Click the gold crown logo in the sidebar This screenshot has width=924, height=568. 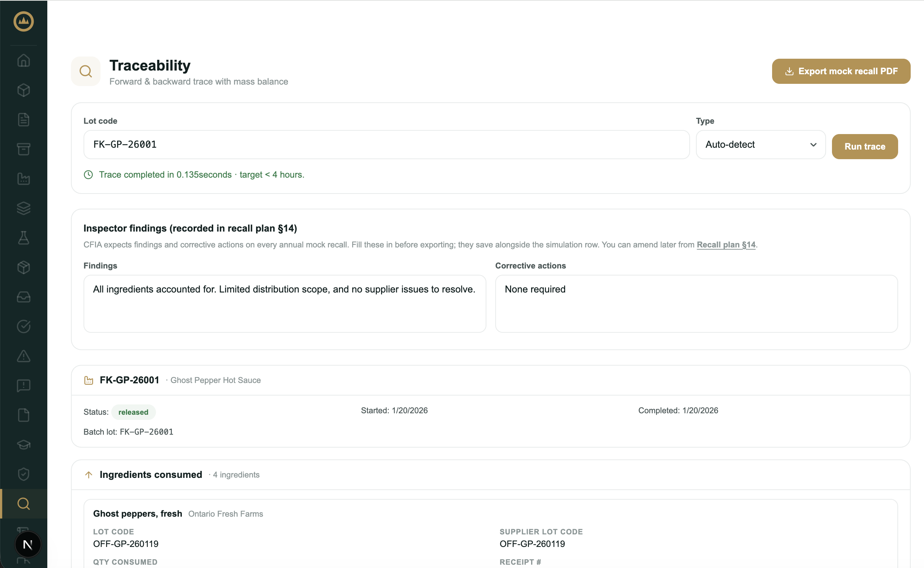[24, 21]
